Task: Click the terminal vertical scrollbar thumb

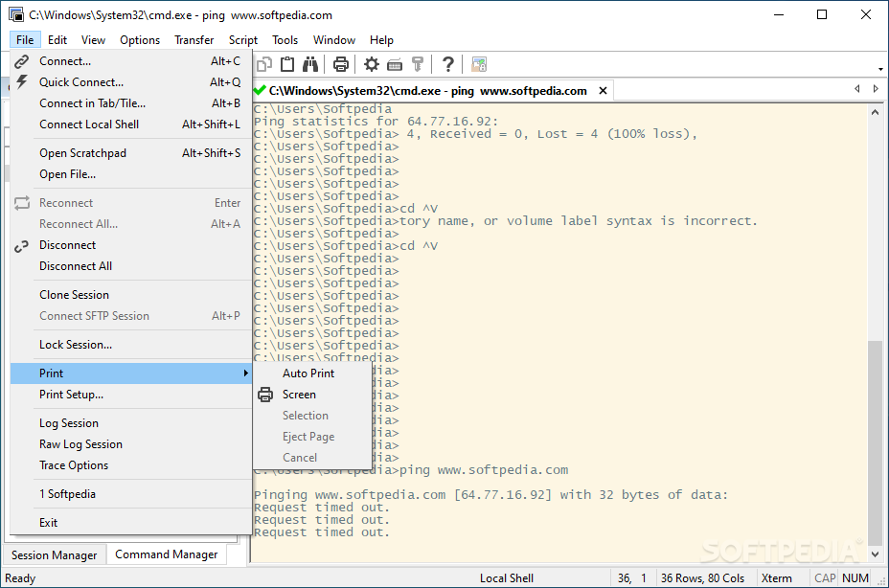Action: 876,442
